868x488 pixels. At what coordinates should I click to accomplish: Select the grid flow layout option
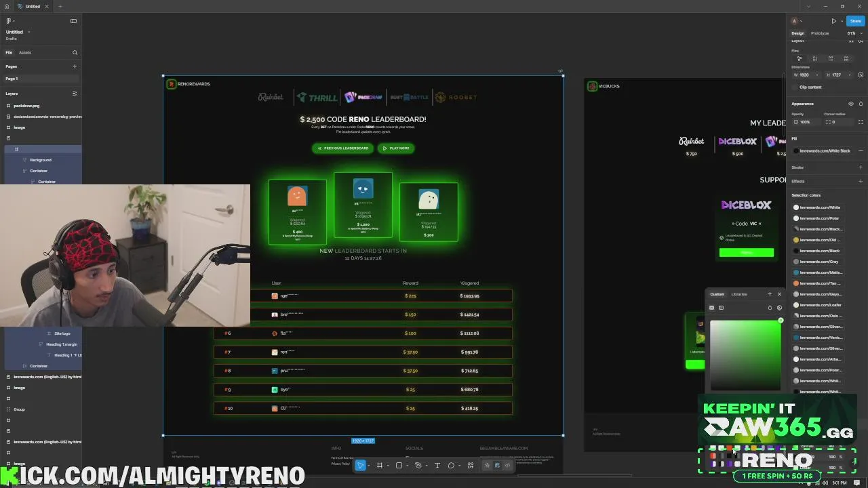pyautogui.click(x=846, y=58)
